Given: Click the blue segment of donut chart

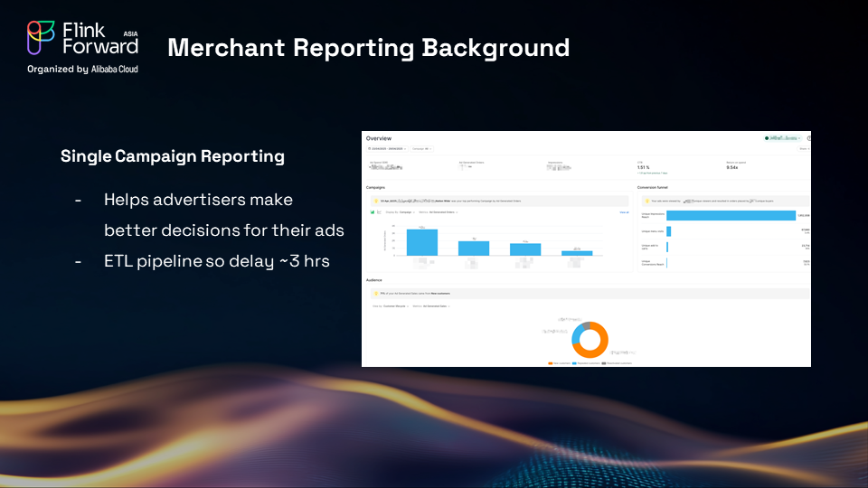Looking at the screenshot, I should [577, 334].
